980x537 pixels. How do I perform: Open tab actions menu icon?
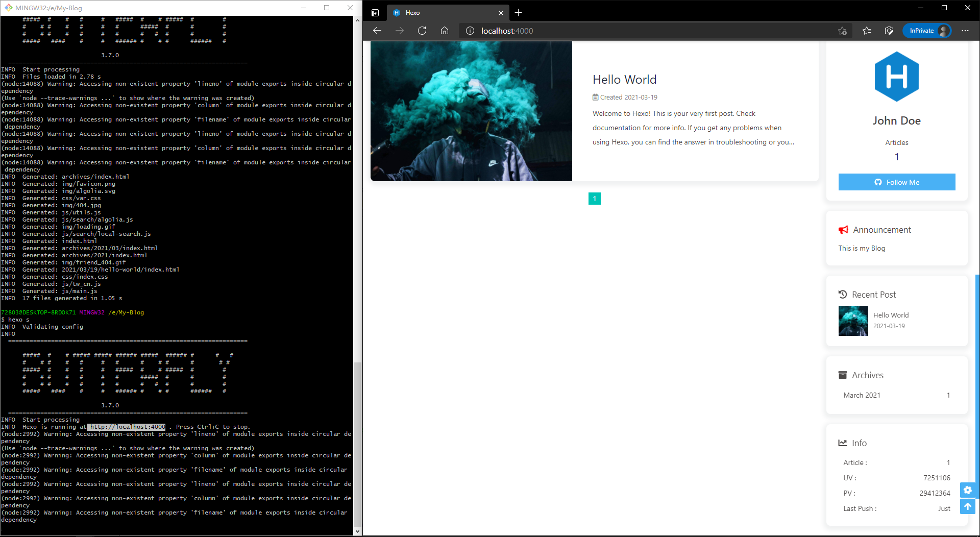pyautogui.click(x=375, y=13)
